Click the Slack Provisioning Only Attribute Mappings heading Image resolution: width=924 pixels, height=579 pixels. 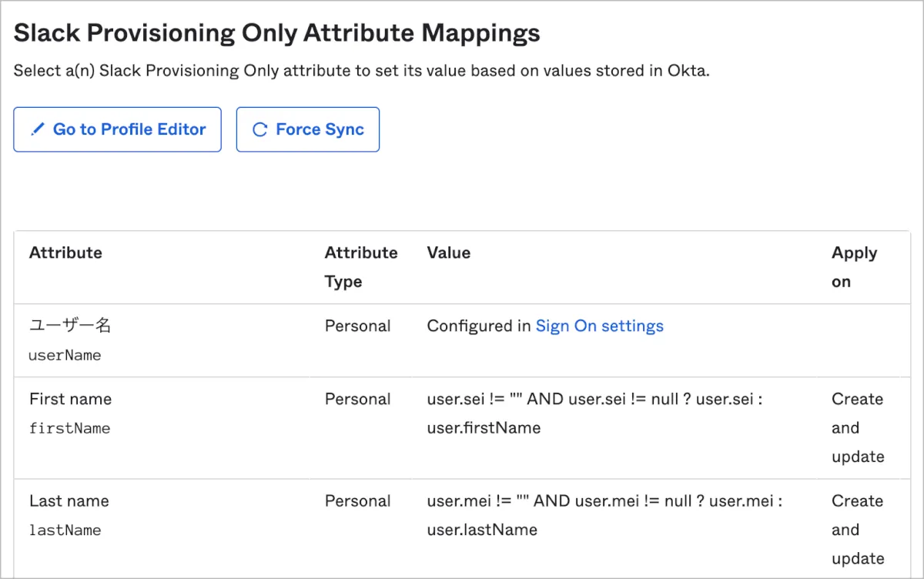[277, 32]
